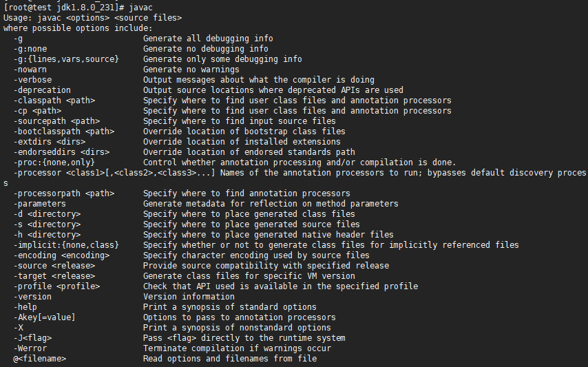Click the -classpath <path> option
The width and height of the screenshot is (588, 367).
click(54, 101)
